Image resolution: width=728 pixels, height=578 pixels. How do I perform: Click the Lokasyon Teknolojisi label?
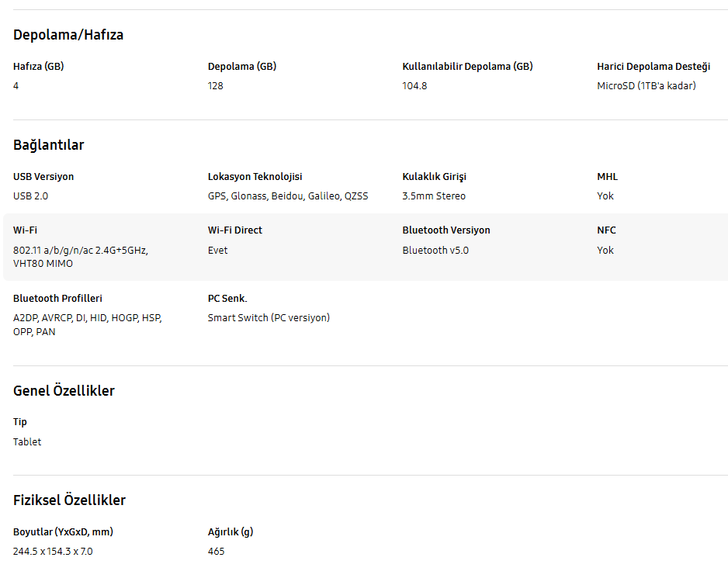point(255,177)
